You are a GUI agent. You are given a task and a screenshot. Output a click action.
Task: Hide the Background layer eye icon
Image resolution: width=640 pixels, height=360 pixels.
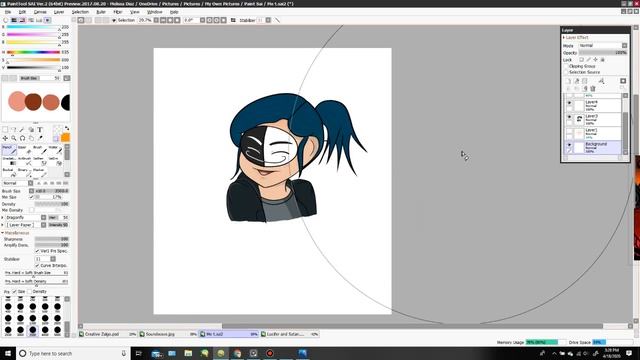pos(569,145)
